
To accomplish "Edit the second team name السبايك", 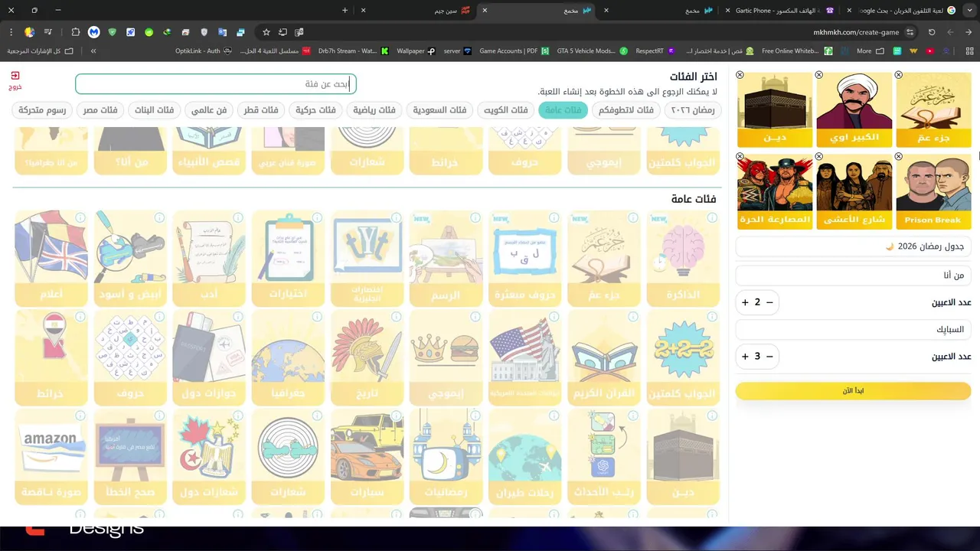I will [x=853, y=329].
